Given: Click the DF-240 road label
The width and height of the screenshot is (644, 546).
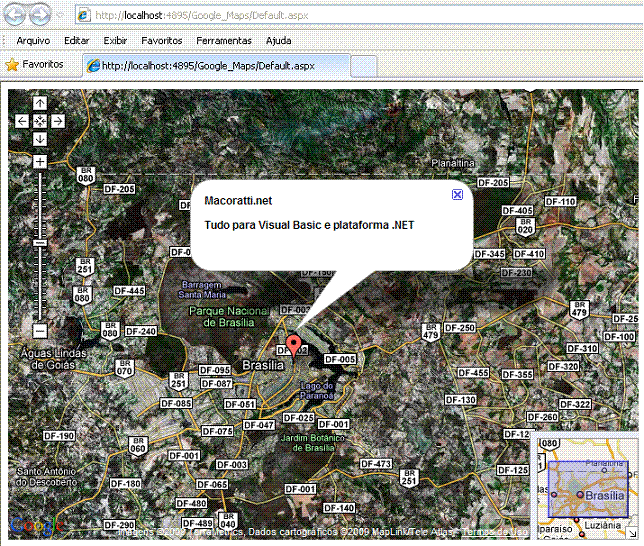Looking at the screenshot, I should pyautogui.click(x=141, y=331).
